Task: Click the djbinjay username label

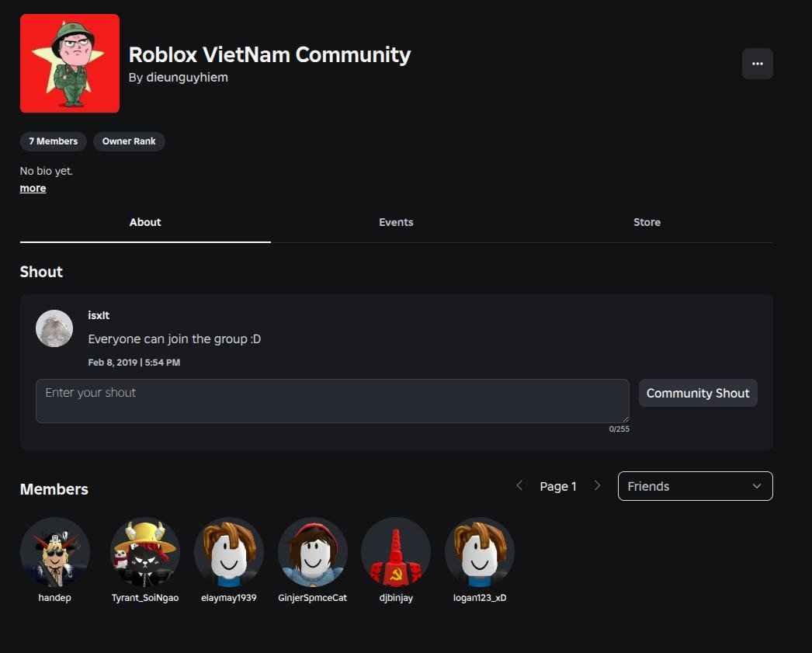Action: tap(396, 598)
